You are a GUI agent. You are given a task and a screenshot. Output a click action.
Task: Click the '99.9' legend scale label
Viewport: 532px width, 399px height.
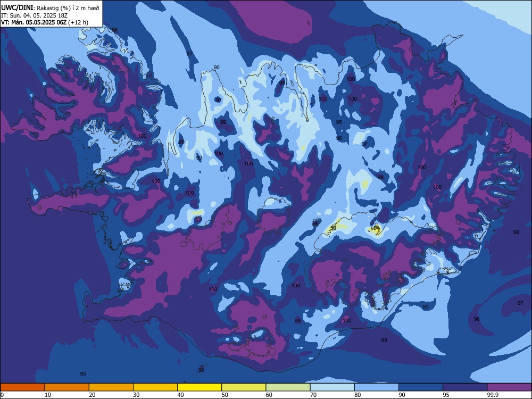pos(493,395)
